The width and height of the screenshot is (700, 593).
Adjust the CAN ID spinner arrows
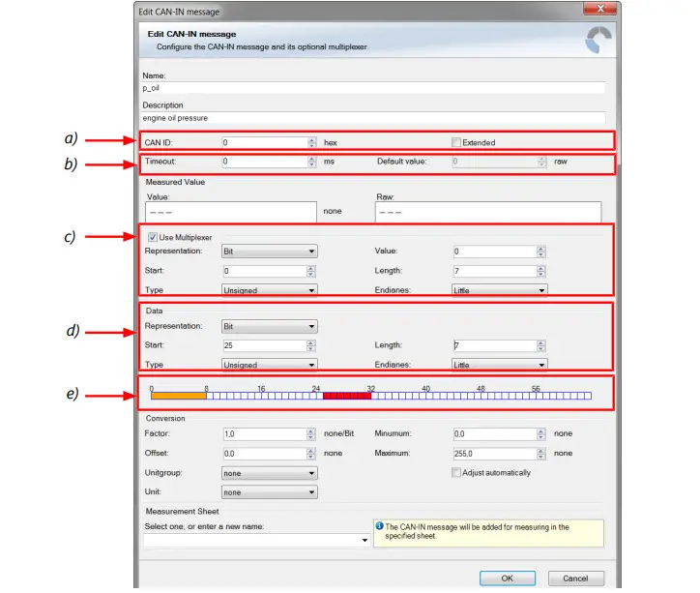[312, 142]
